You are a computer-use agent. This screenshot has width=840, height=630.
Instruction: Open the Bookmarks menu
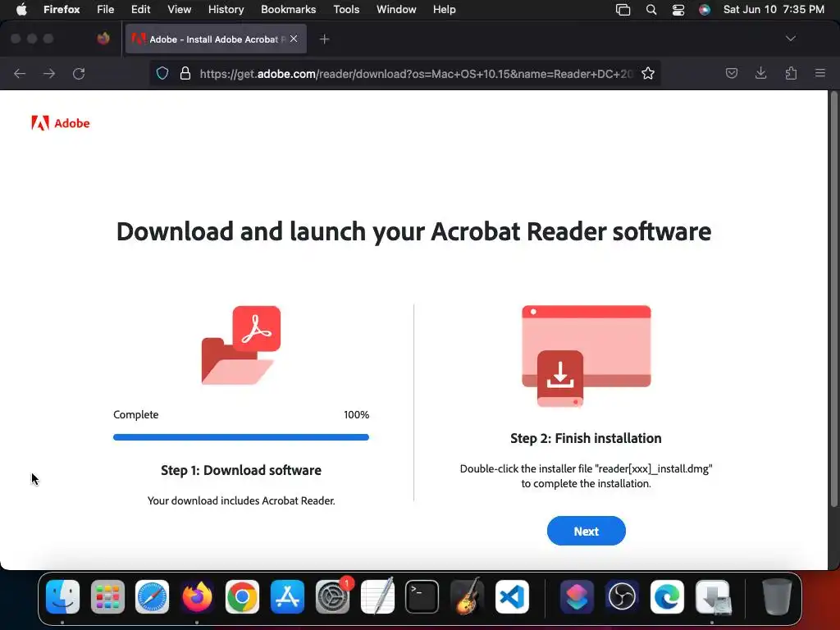[288, 10]
